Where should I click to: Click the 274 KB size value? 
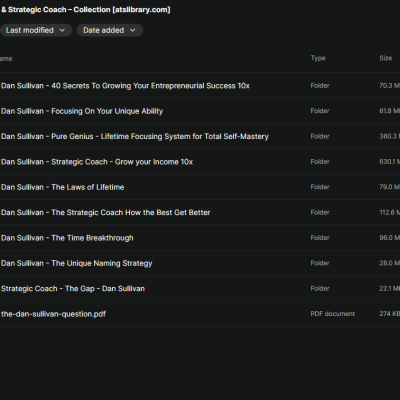tap(389, 314)
